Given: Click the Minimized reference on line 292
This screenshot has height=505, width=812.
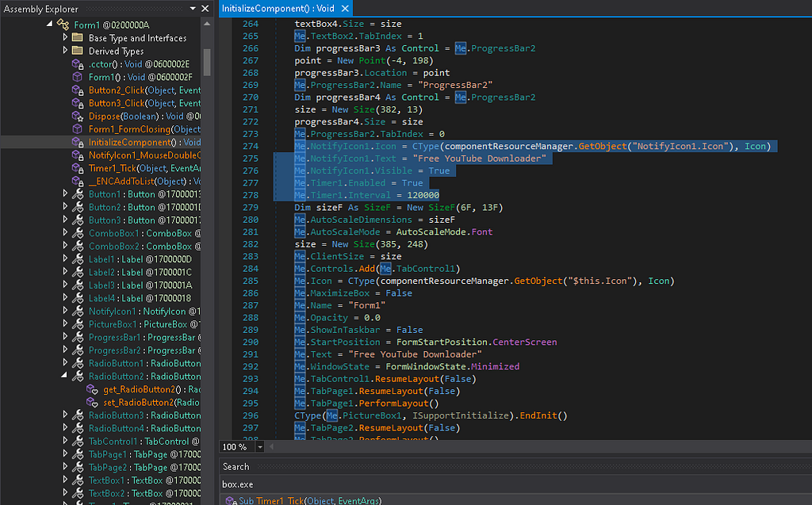Looking at the screenshot, I should click(x=495, y=366).
